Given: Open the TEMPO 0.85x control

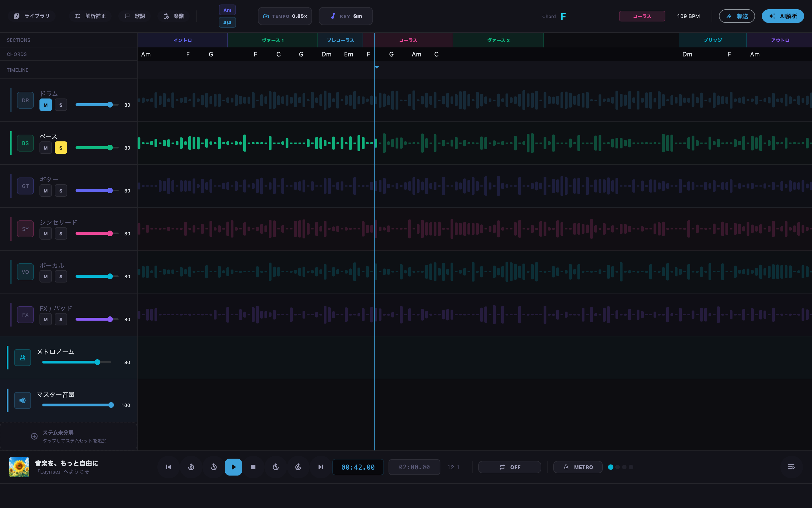Looking at the screenshot, I should [x=285, y=16].
